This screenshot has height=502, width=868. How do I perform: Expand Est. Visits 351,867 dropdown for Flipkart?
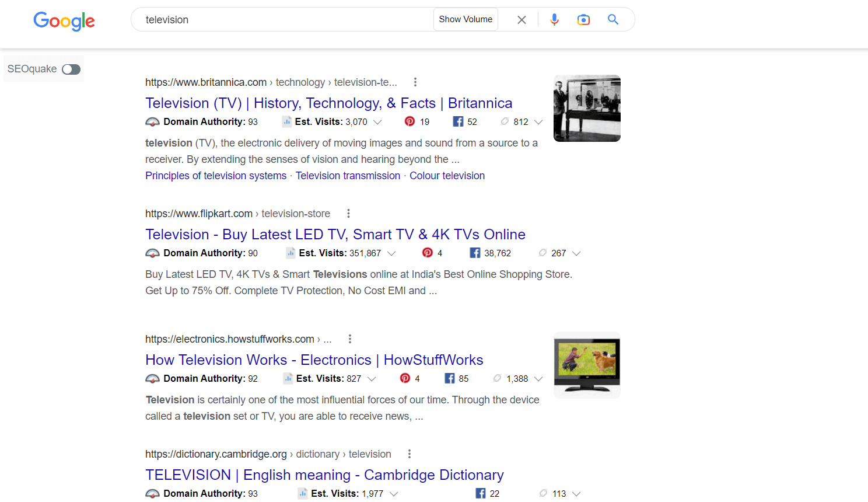tap(391, 253)
